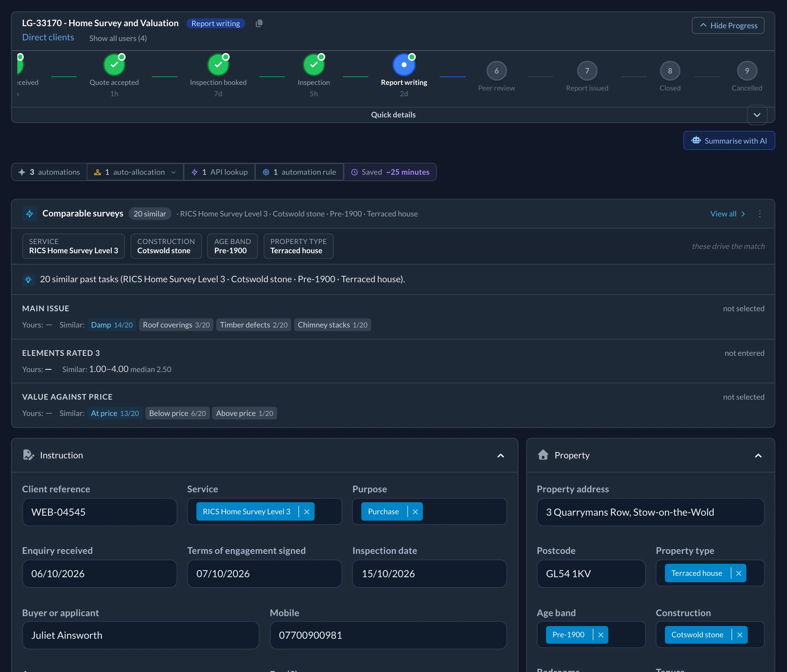Image resolution: width=787 pixels, height=672 pixels.
Task: Remove the Purchase purpose tag
Action: point(415,512)
